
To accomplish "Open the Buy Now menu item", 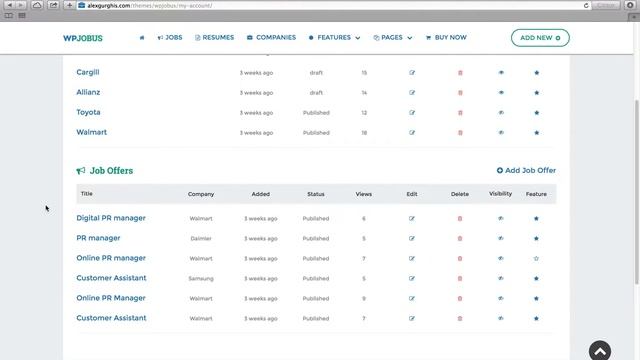I will pos(446,38).
